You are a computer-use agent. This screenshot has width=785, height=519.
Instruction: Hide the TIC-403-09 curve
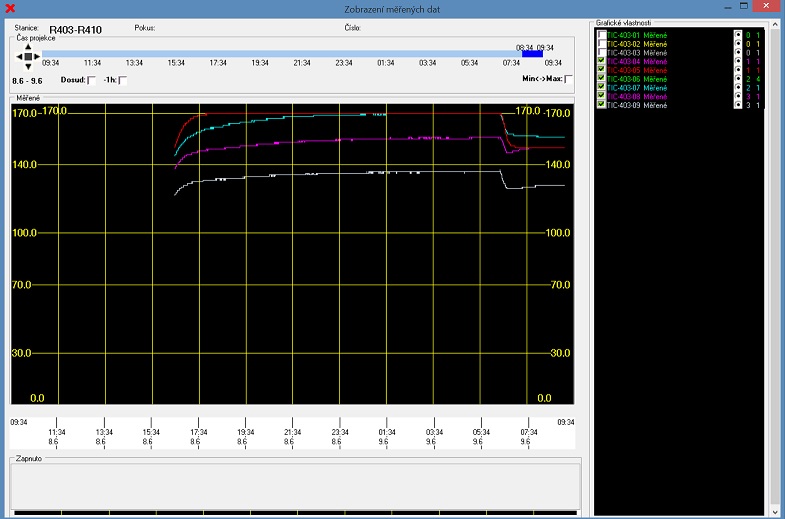(601, 104)
